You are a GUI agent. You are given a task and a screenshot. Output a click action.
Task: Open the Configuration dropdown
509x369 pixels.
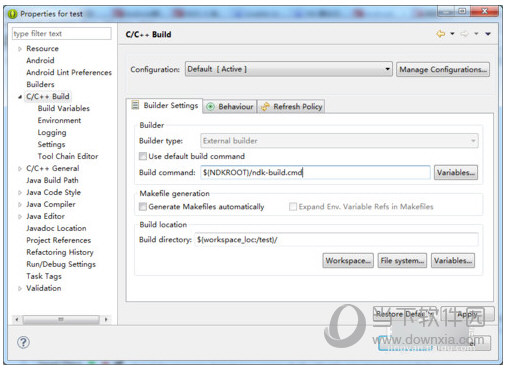point(289,69)
